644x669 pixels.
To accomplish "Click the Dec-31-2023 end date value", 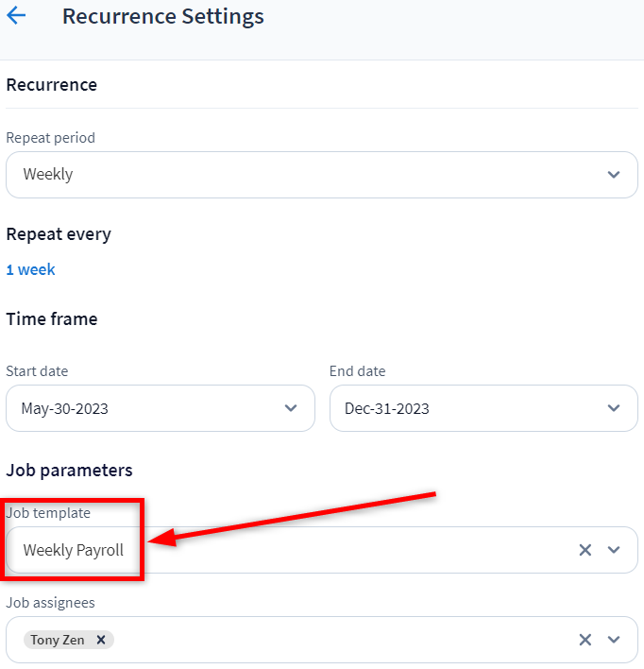I will pyautogui.click(x=387, y=409).
